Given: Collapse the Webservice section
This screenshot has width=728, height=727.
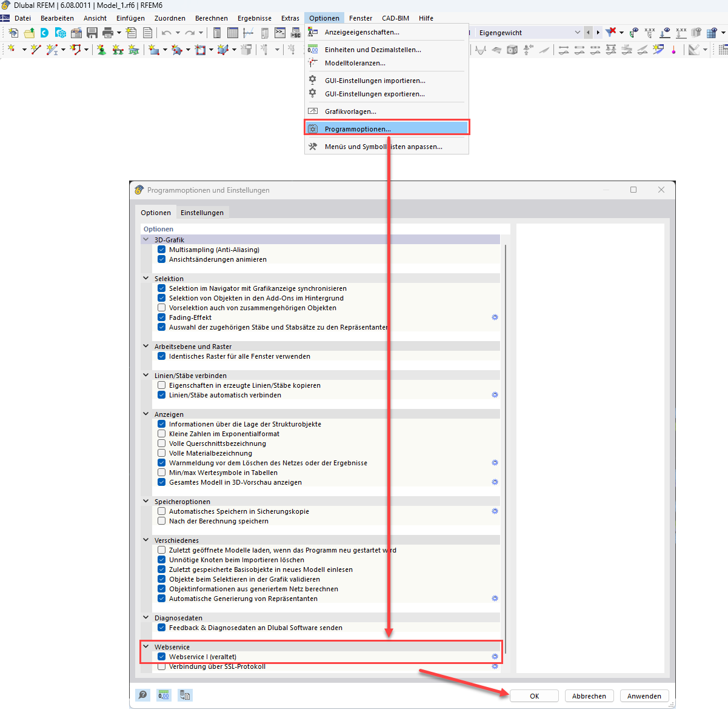Looking at the screenshot, I should click(146, 647).
